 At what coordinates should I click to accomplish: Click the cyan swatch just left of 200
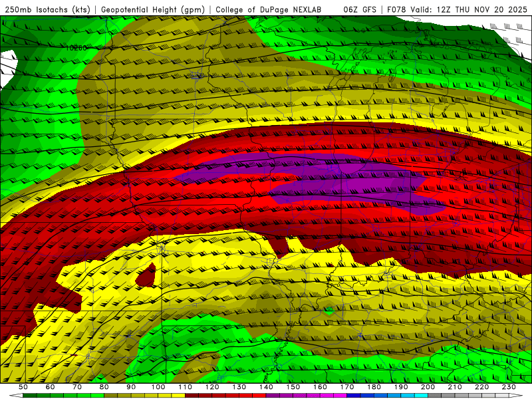tap(421, 395)
